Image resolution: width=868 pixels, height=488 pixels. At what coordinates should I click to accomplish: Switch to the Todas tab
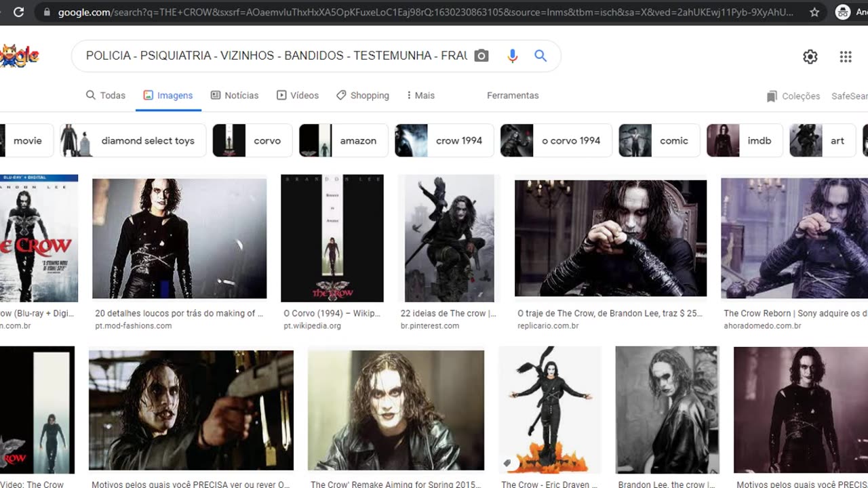pyautogui.click(x=106, y=96)
